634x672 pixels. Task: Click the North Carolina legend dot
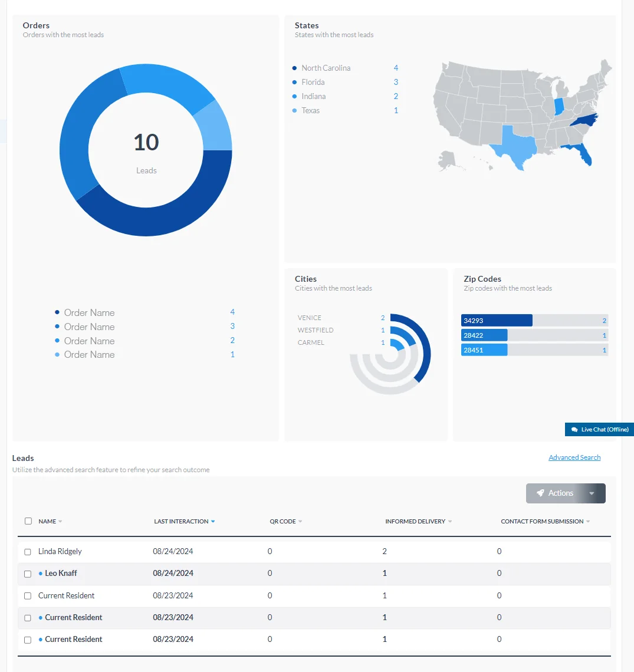294,68
